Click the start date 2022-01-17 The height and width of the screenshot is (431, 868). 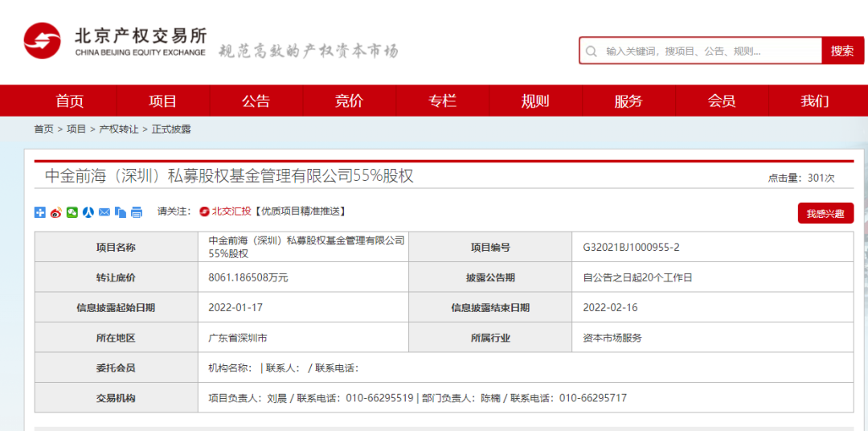tap(235, 307)
